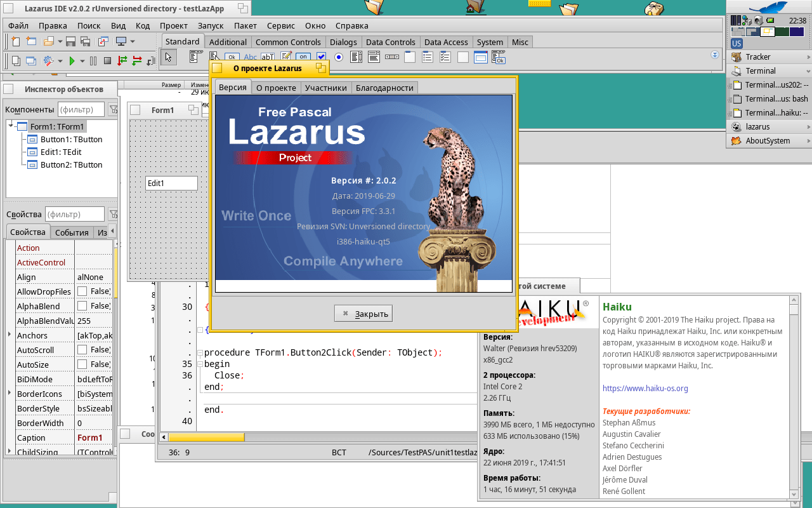This screenshot has height=508, width=812.
Task: Expand the Anchors property
Action: (9, 335)
